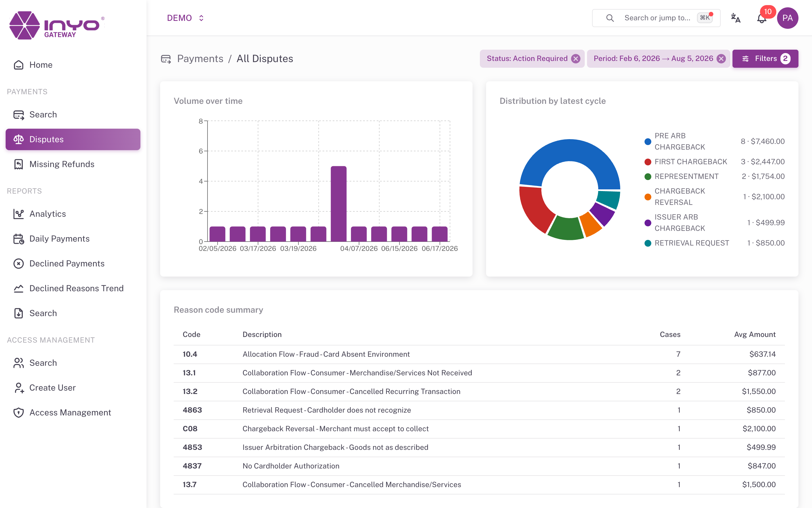Image resolution: width=812 pixels, height=508 pixels.
Task: Select reason code 13.1 row
Action: pos(479,373)
